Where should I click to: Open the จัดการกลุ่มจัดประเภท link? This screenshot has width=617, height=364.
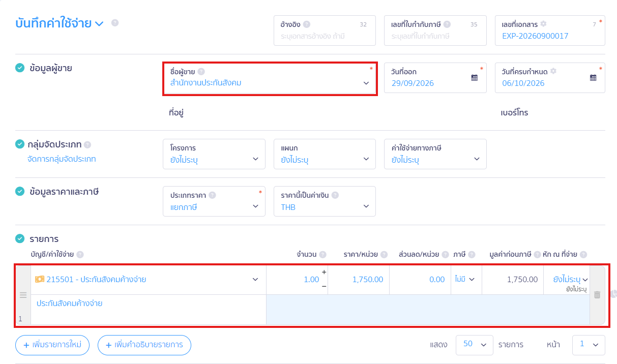click(62, 159)
